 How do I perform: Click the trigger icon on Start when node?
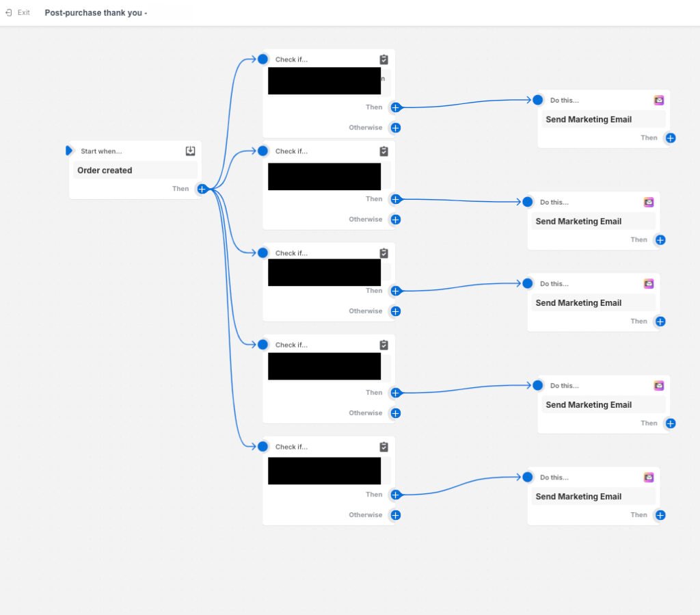(x=191, y=151)
